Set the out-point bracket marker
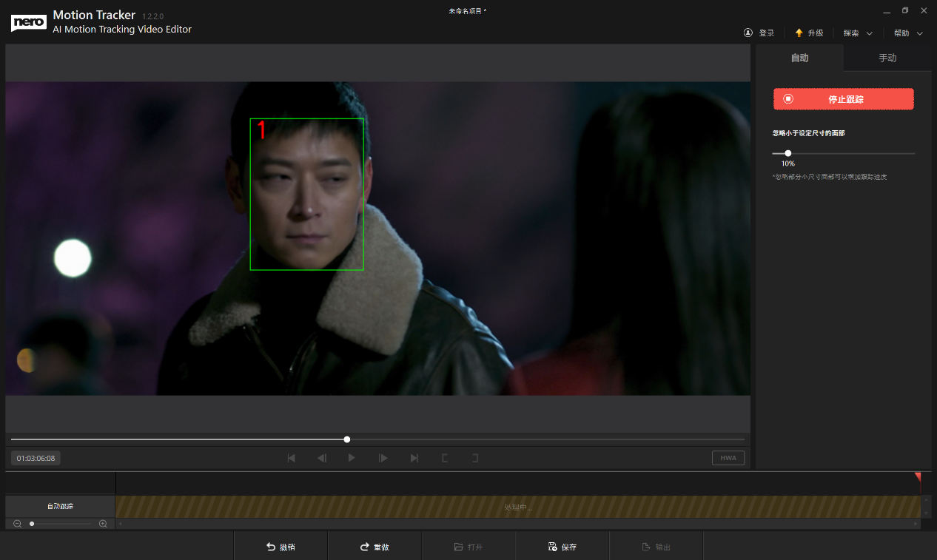The height and width of the screenshot is (560, 937). pos(475,458)
